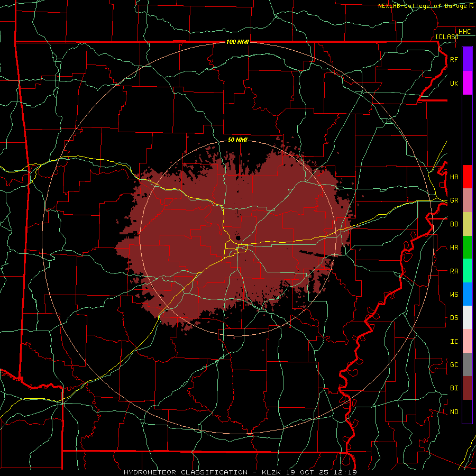Screen dimensions: 476x476
Task: Click the "GC" legend label text
Action: pos(454,364)
